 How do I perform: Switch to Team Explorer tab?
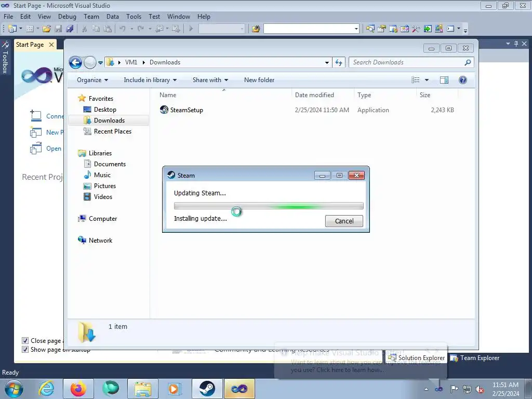point(475,358)
